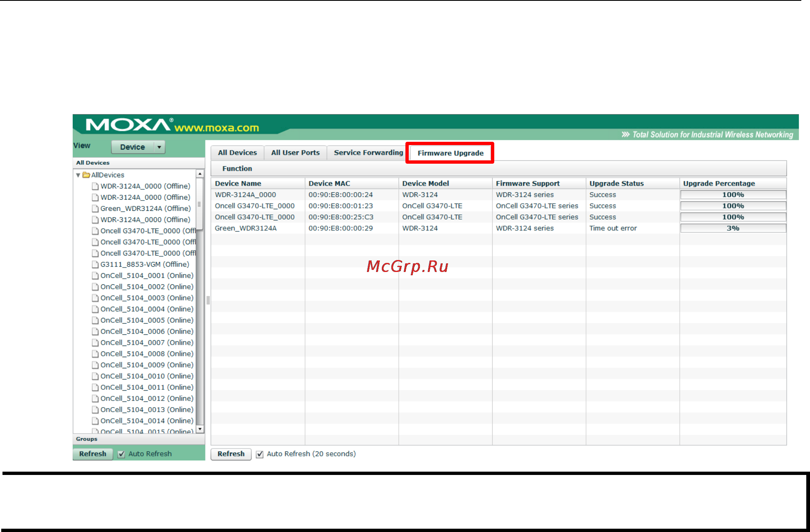The image size is (810, 532).
Task: Click the Groups panel header
Action: 139,439
